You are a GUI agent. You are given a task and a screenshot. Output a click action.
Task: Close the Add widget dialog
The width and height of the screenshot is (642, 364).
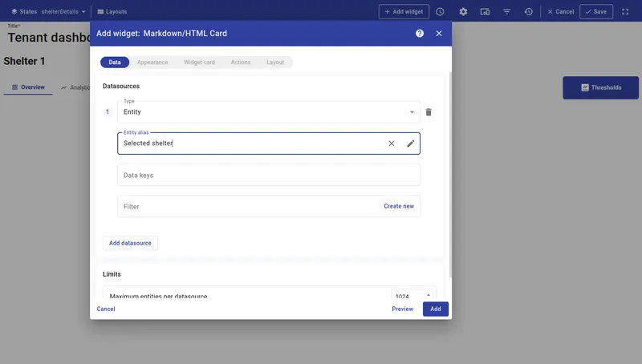(439, 34)
